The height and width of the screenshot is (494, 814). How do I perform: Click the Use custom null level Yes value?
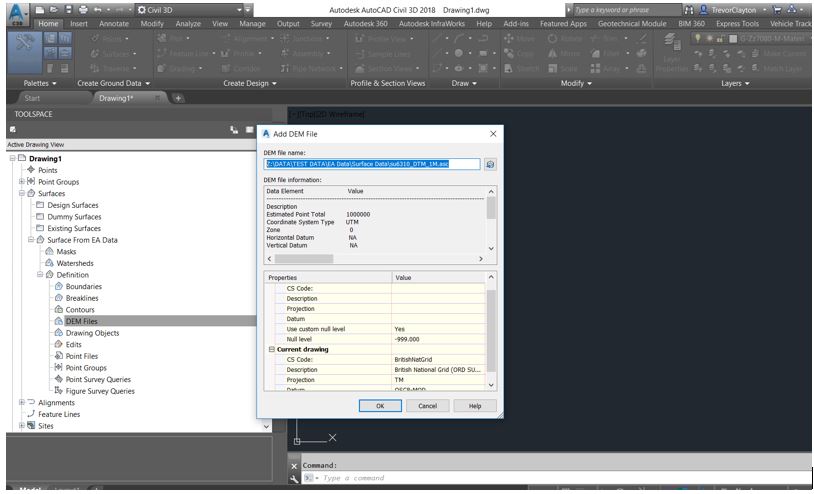coord(439,329)
